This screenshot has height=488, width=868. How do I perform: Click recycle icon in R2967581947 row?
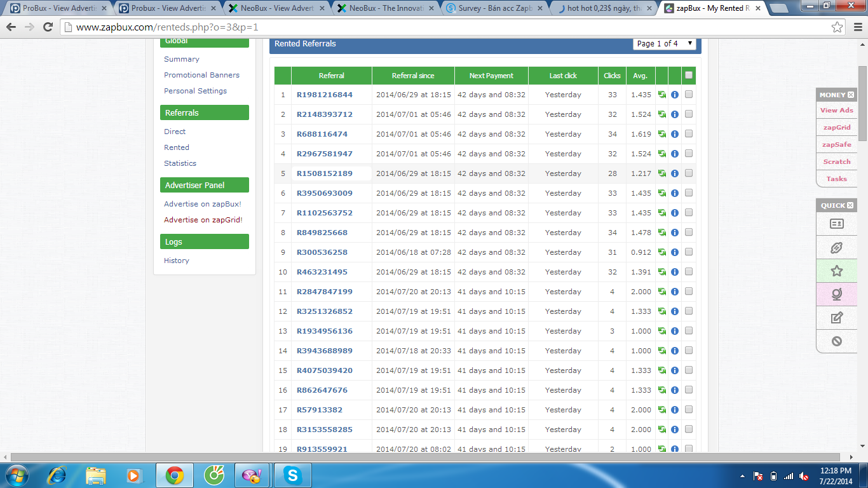tap(662, 154)
